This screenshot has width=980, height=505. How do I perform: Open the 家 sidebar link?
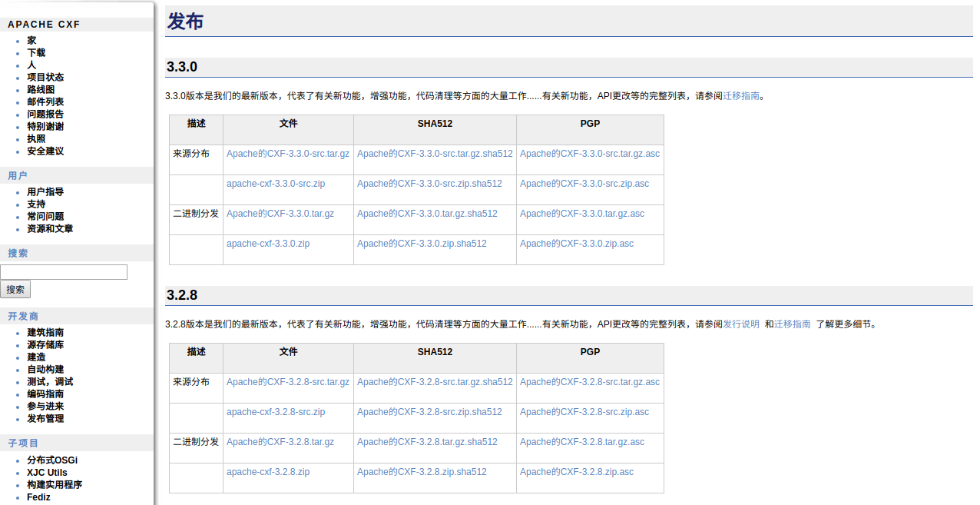click(x=31, y=41)
